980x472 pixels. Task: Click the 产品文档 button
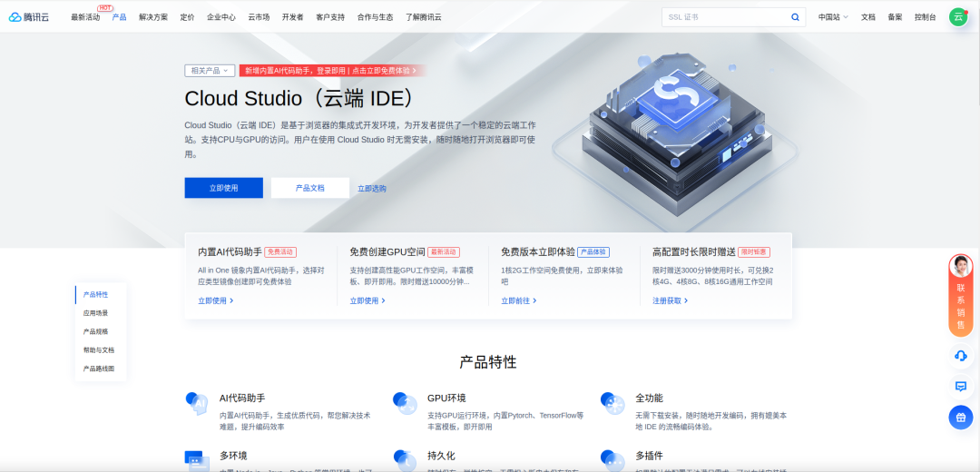(310, 188)
